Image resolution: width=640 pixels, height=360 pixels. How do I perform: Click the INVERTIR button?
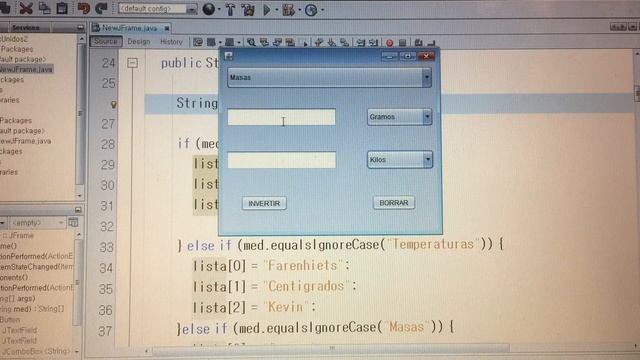coord(264,203)
